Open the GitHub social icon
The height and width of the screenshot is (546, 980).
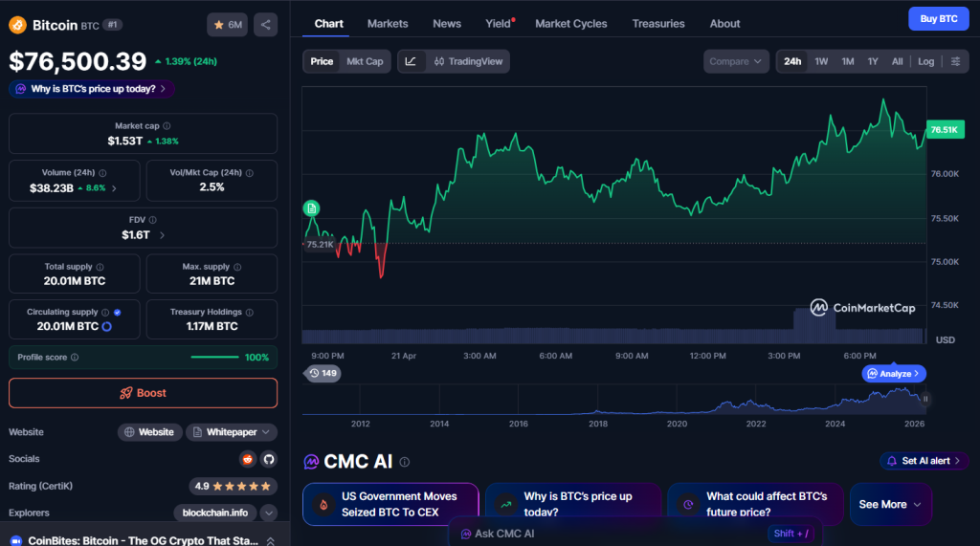[x=268, y=459]
